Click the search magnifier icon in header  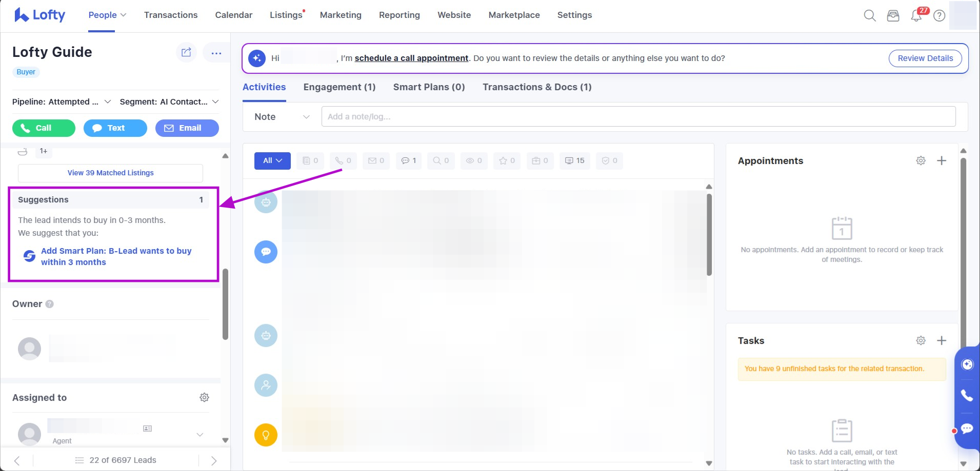(869, 15)
